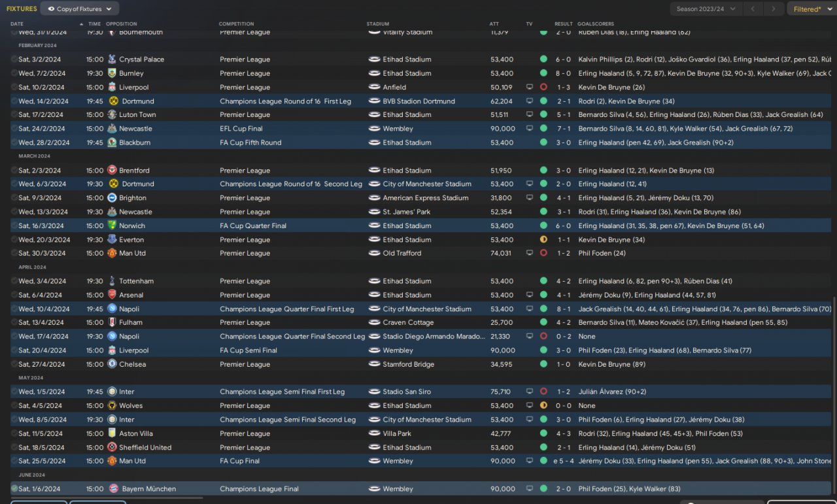The image size is (837, 504).
Task: Open the Filtered* filter dropdown
Action: click(x=811, y=8)
